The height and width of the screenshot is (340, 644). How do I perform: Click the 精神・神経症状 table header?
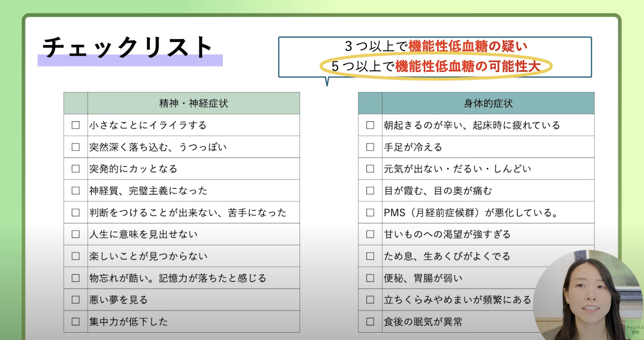point(193,104)
